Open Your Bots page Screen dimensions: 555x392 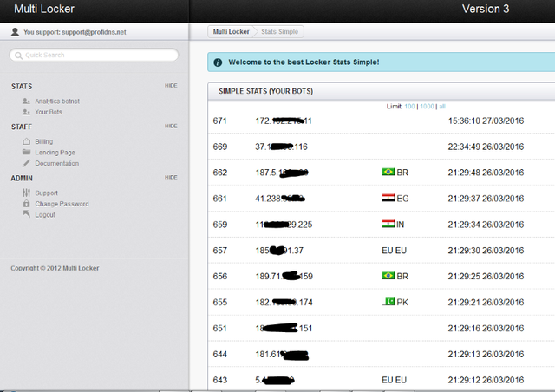pos(49,112)
